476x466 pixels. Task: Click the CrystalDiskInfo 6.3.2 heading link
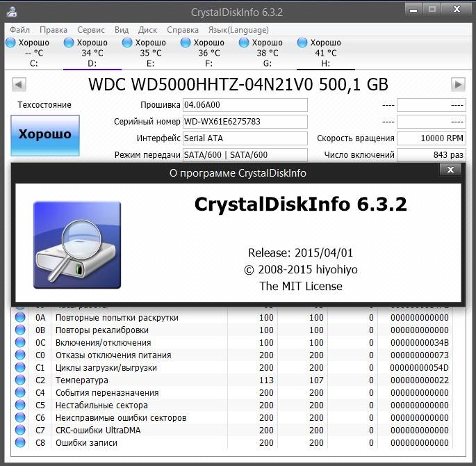[300, 204]
